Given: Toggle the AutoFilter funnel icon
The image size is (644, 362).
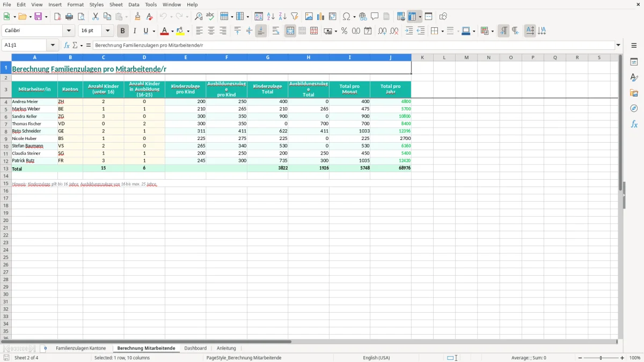Looking at the screenshot, I should tap(295, 17).
